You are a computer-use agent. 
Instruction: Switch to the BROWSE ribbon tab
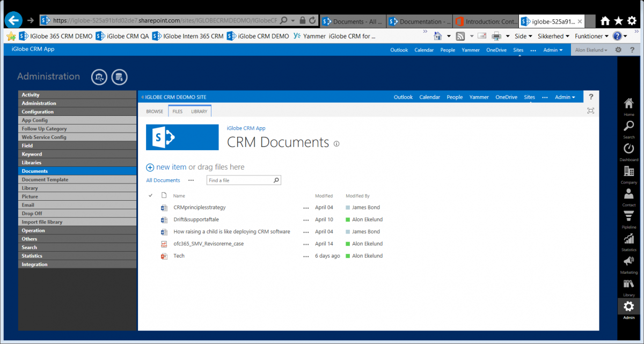click(x=155, y=112)
